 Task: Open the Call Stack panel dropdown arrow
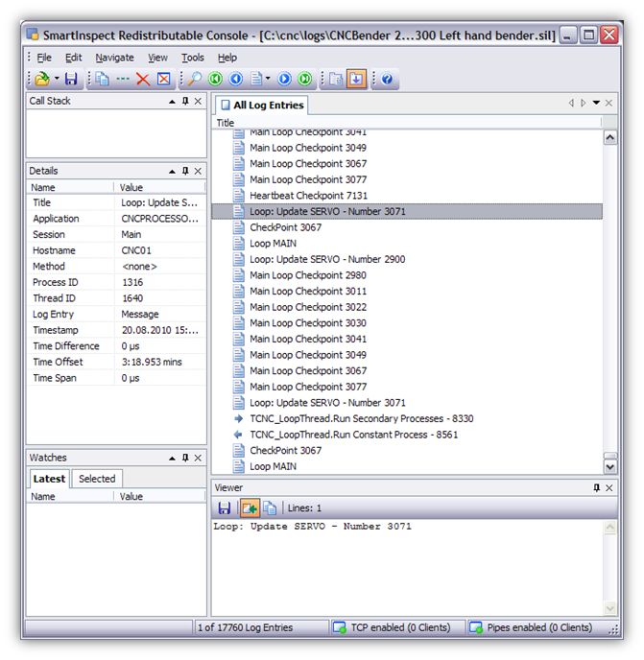click(172, 101)
